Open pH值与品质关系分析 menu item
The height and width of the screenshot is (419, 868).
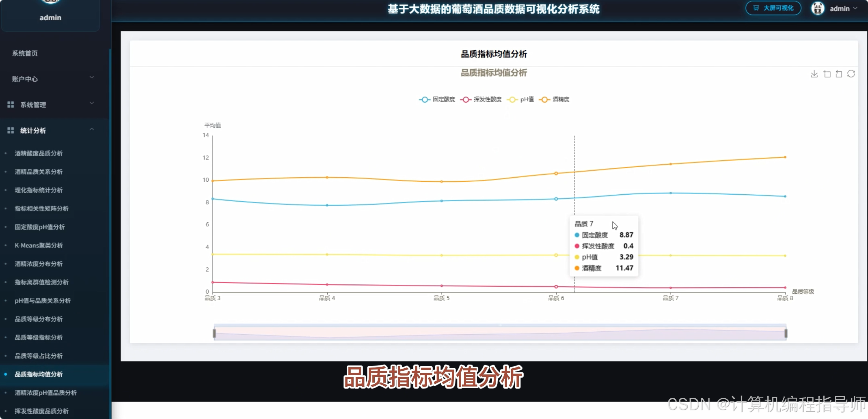click(x=43, y=301)
